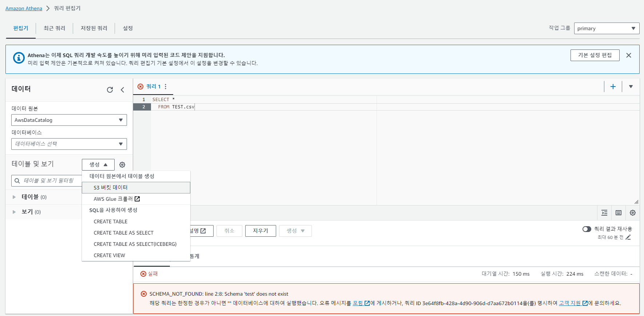Click the Clear button

261,231
